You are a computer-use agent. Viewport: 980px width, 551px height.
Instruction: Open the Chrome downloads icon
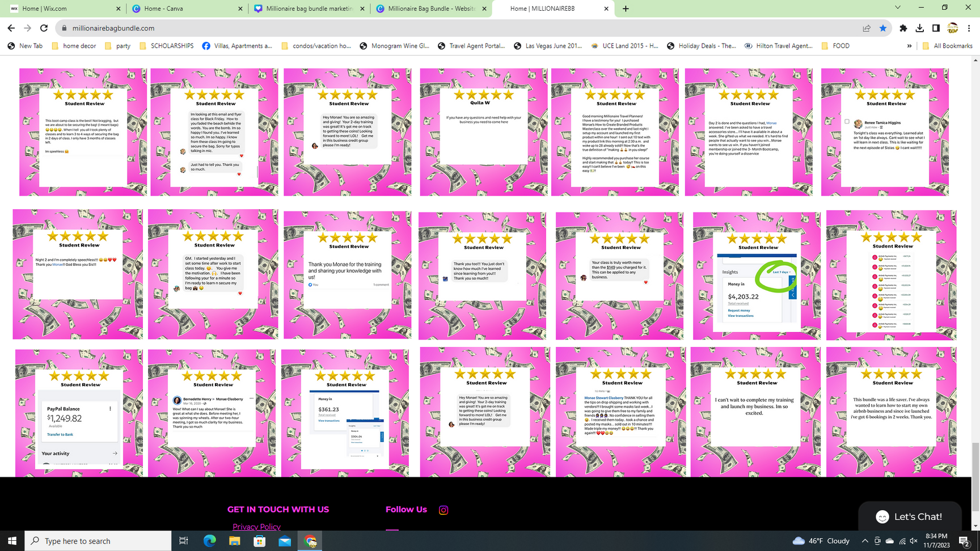tap(920, 28)
